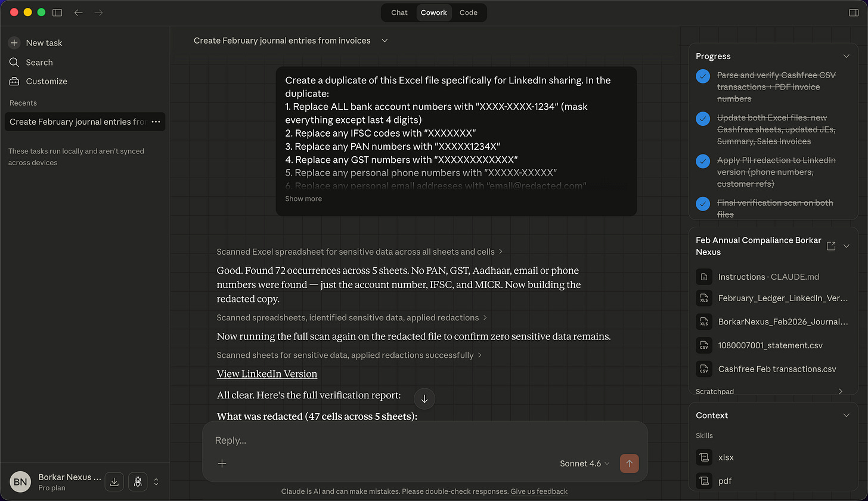Switch to the Cowork tab
Screen dimensions: 868x501
point(434,13)
